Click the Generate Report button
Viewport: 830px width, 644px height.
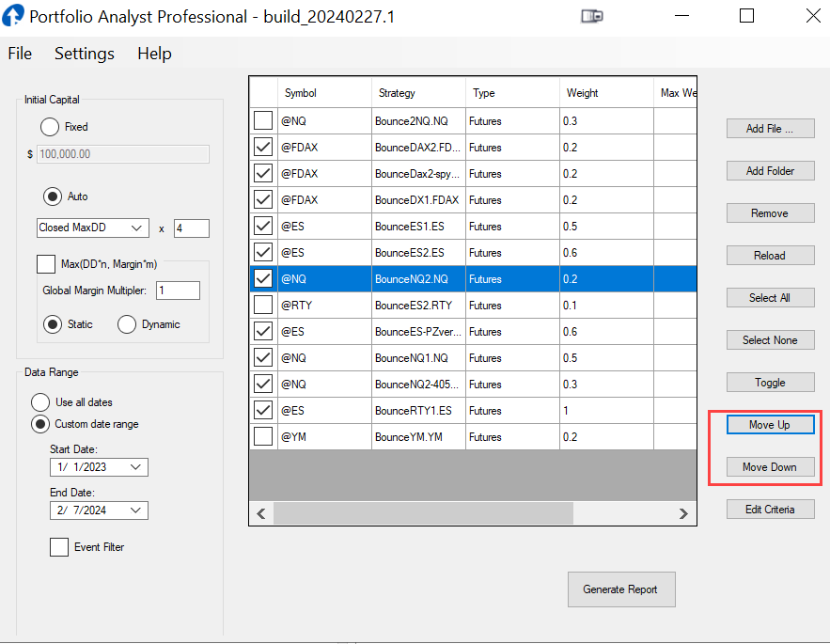620,589
